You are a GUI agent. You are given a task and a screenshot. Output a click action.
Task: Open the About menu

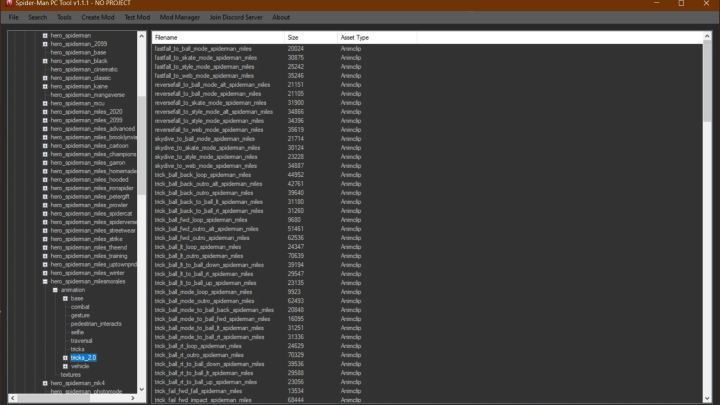tap(281, 17)
